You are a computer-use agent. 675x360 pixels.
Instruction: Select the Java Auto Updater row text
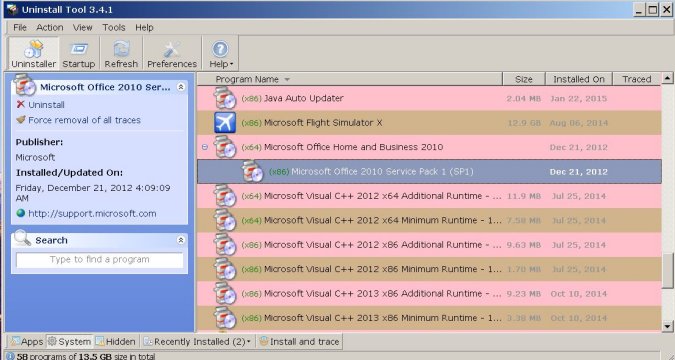pyautogui.click(x=303, y=98)
